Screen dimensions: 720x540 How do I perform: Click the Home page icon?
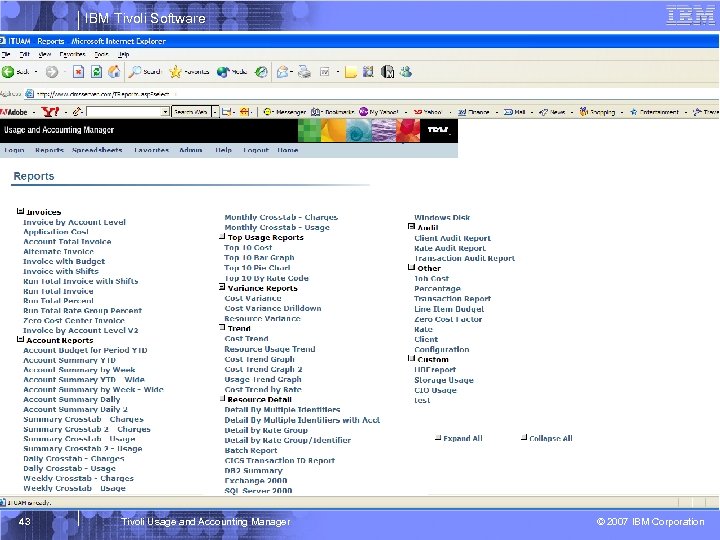tap(114, 72)
